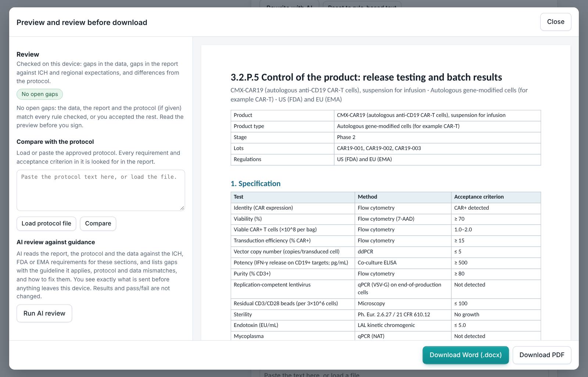Download the report as PDF
The image size is (588, 377).
point(542,355)
